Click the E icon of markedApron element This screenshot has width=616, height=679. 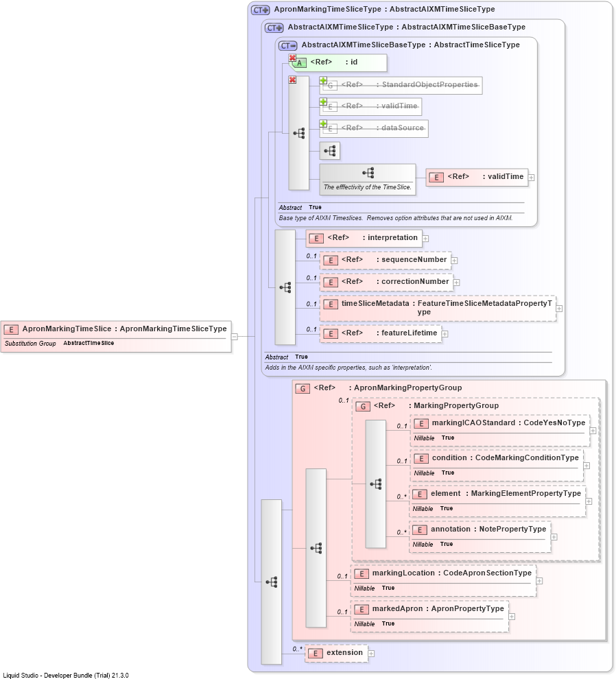362,610
